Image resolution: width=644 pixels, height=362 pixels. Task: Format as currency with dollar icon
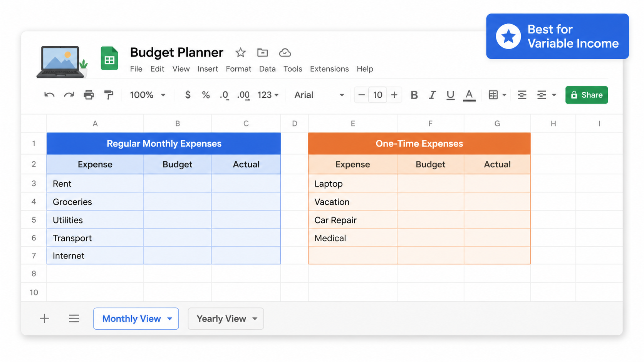coord(188,95)
